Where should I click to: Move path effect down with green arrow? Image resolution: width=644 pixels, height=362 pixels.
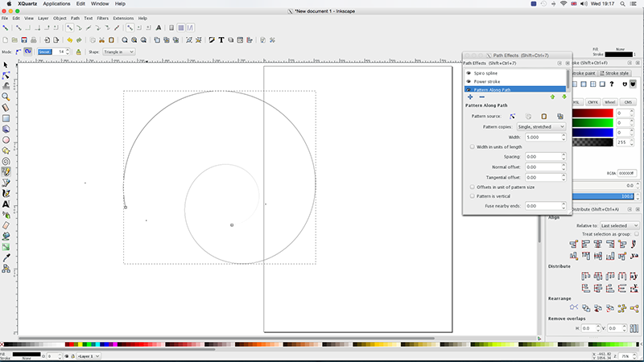pos(564,97)
